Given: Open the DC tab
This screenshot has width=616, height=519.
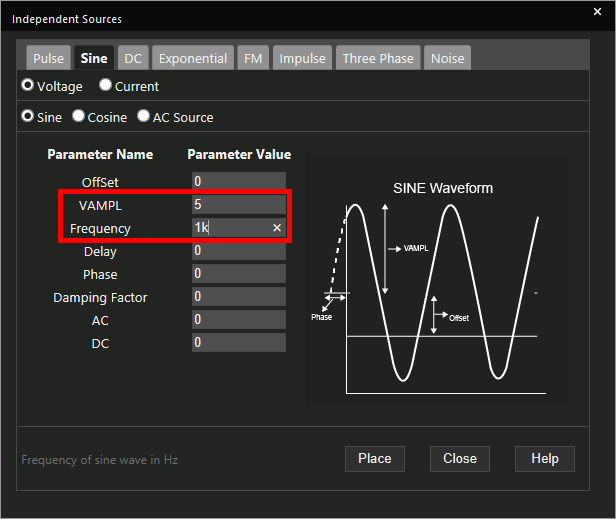Looking at the screenshot, I should point(133,58).
